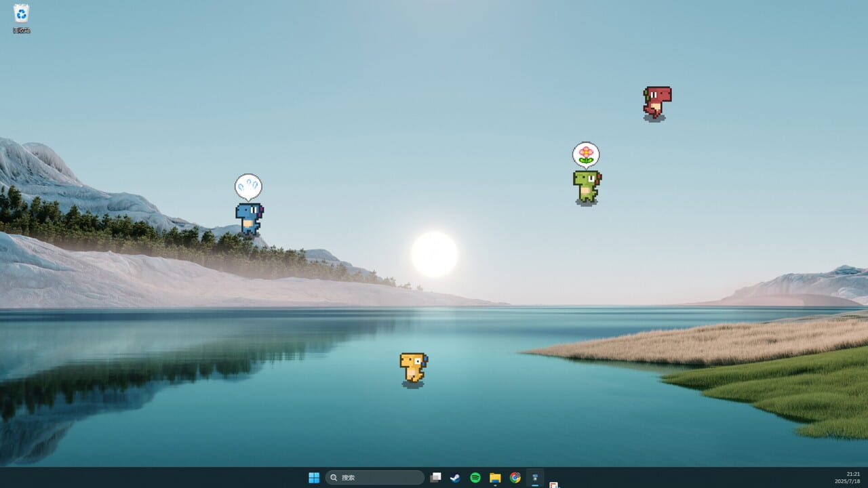Open File Explorer from the taskbar
Screen dimensions: 868x488
(x=495, y=477)
